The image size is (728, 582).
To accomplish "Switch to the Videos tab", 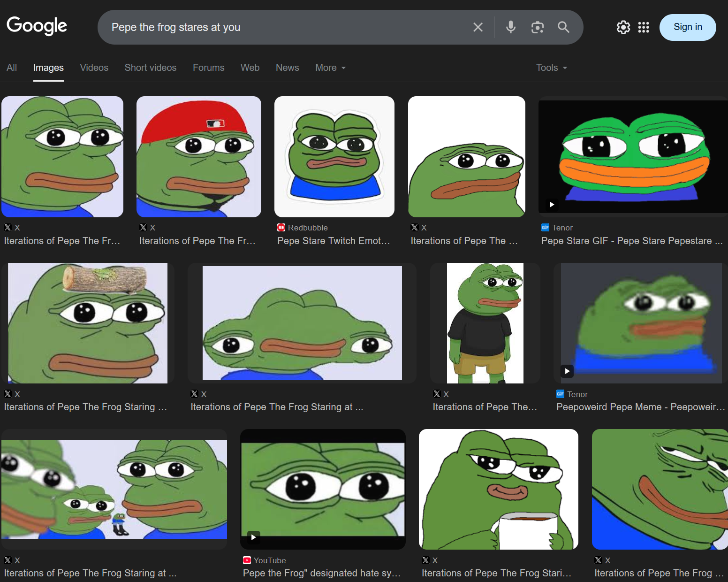I will click(94, 68).
